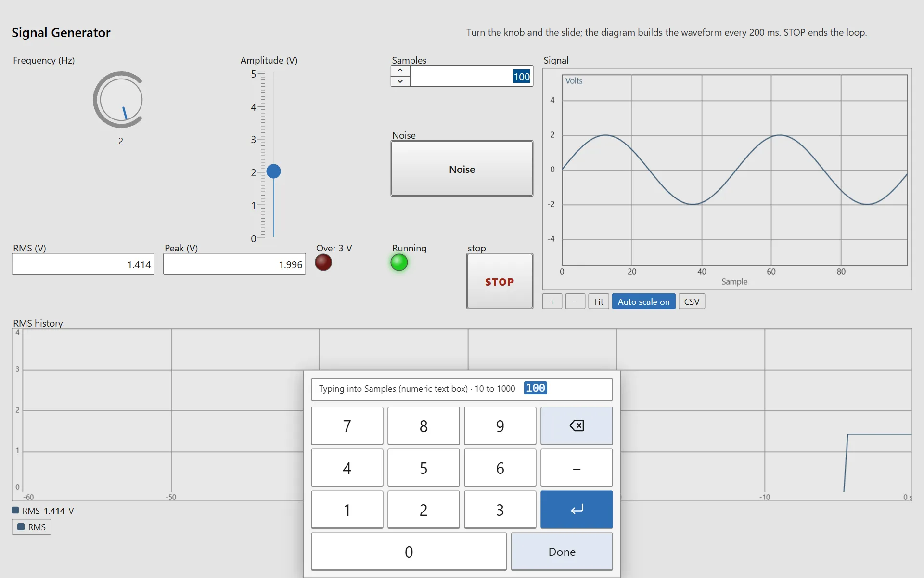
Task: Tap keypad digit 0
Action: click(409, 552)
